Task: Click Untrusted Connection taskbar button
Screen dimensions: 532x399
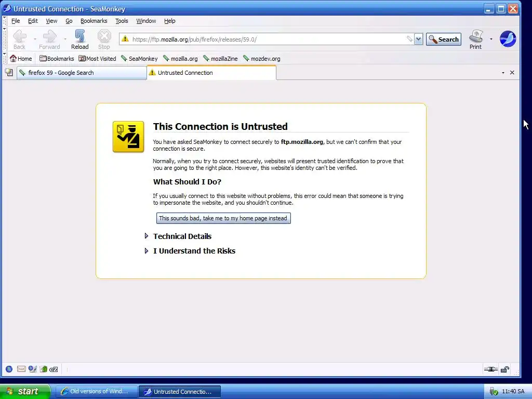Action: [x=180, y=392]
